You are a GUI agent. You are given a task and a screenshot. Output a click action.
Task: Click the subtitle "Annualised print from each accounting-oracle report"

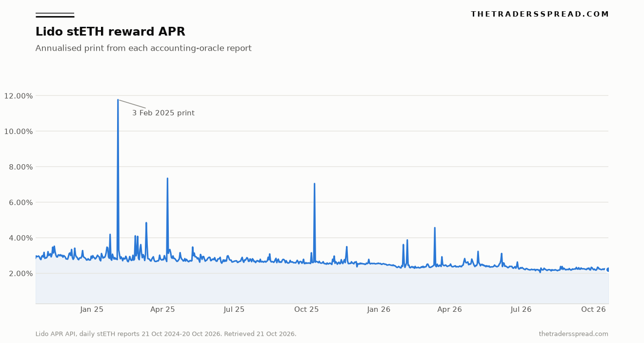(x=143, y=48)
